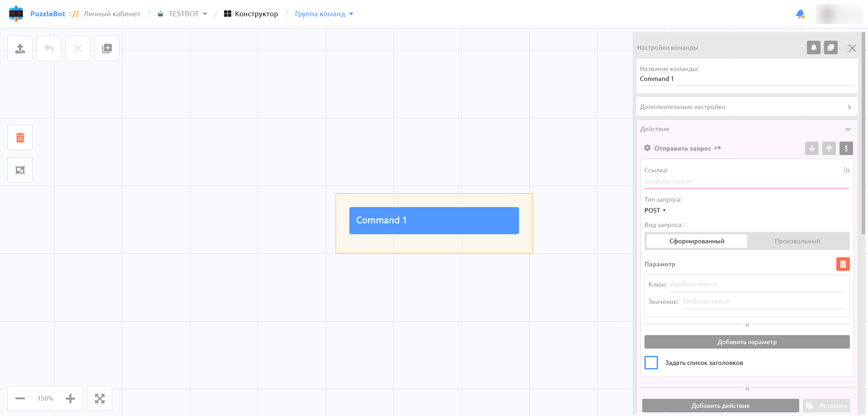This screenshot has width=868, height=416.
Task: Click the Название команды input field
Action: pyautogui.click(x=747, y=79)
